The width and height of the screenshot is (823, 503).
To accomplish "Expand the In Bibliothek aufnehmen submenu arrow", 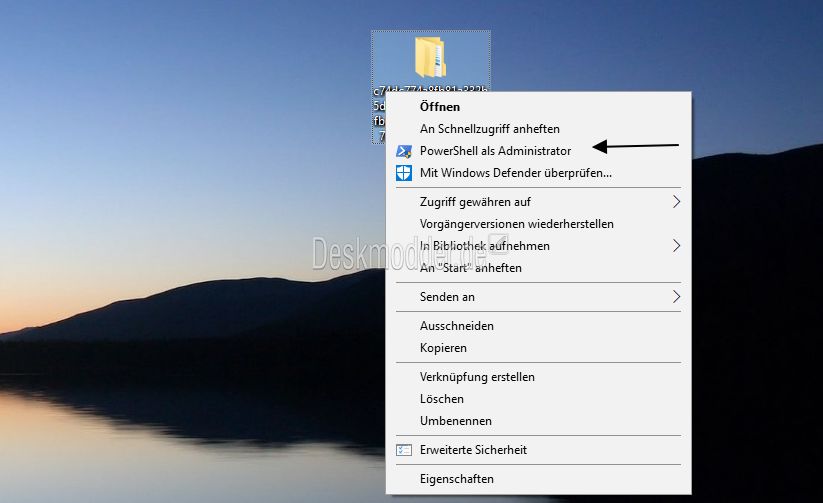I will coord(677,246).
